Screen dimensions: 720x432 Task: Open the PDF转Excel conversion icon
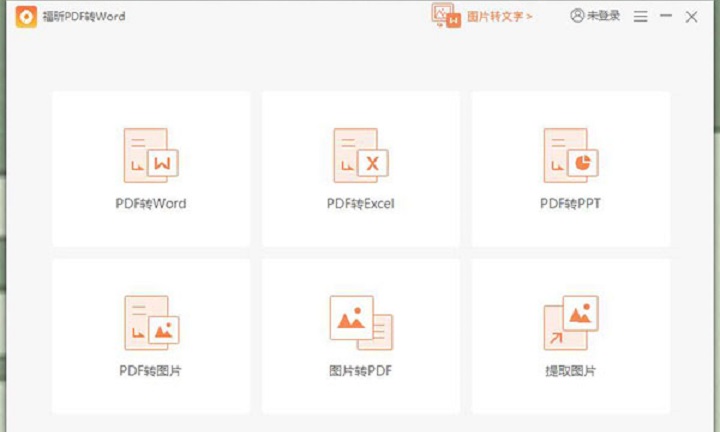coord(361,156)
